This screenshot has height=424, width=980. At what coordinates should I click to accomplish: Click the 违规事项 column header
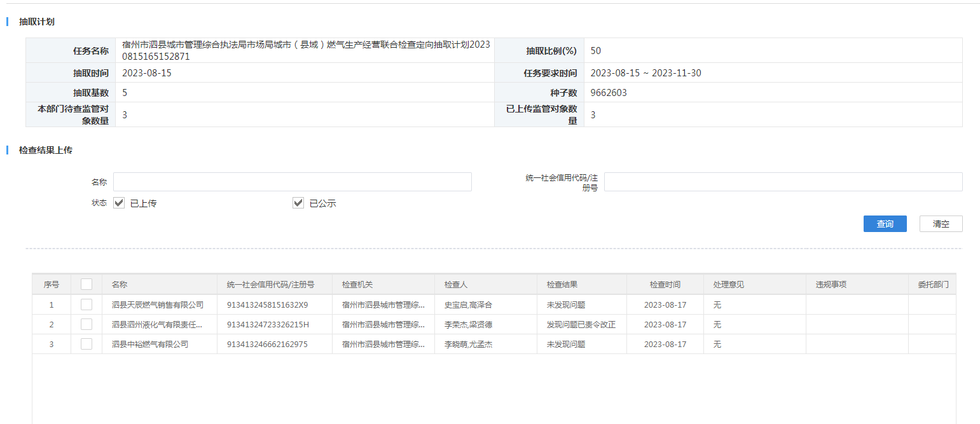857,284
